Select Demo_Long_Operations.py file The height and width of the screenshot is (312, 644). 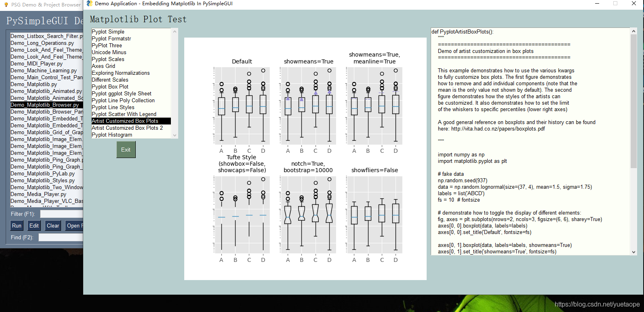click(46, 43)
